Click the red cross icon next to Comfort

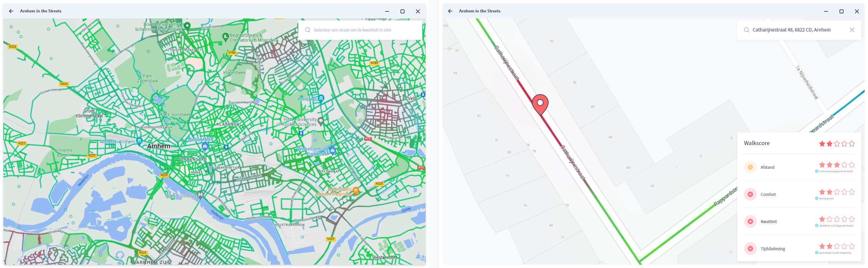coord(750,194)
